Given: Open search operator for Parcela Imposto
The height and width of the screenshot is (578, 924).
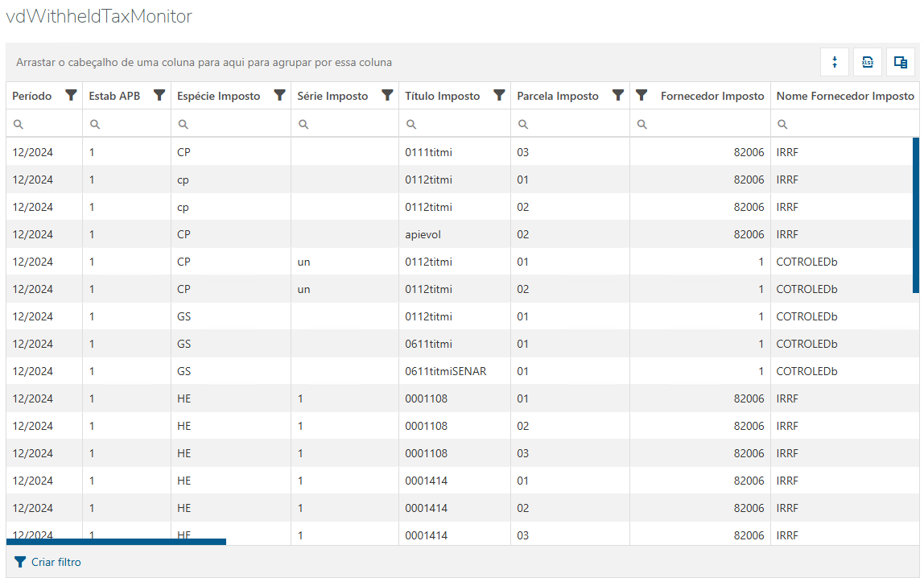Looking at the screenshot, I should point(523,124).
